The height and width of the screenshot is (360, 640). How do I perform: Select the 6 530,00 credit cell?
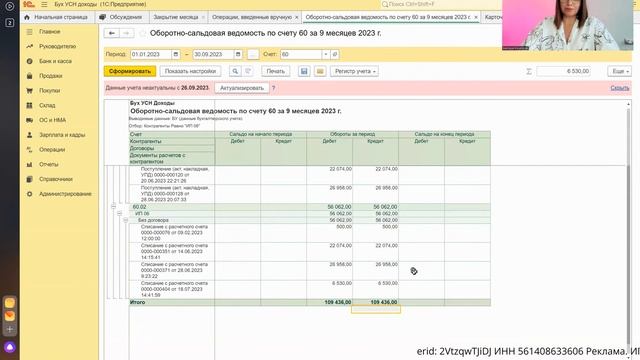click(376, 289)
